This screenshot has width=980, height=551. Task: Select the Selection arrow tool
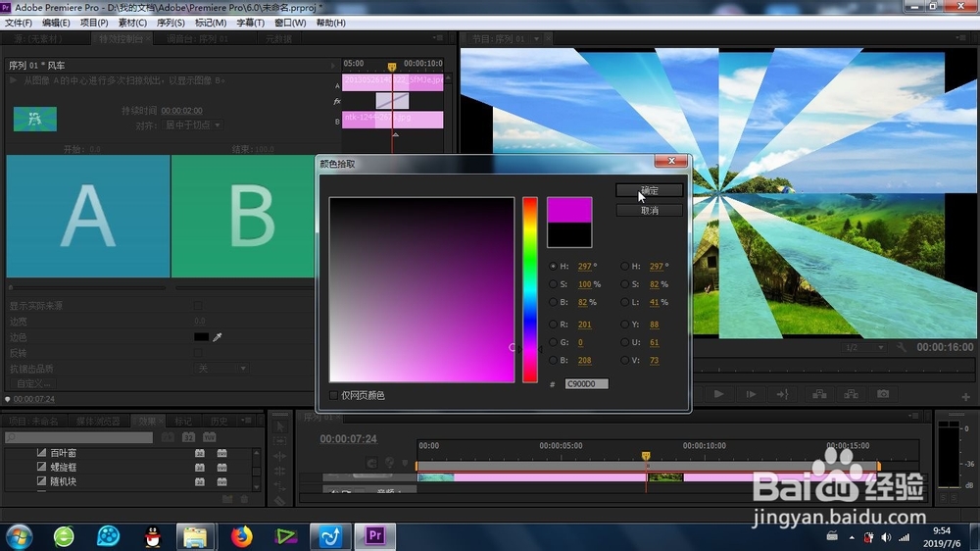(280, 426)
